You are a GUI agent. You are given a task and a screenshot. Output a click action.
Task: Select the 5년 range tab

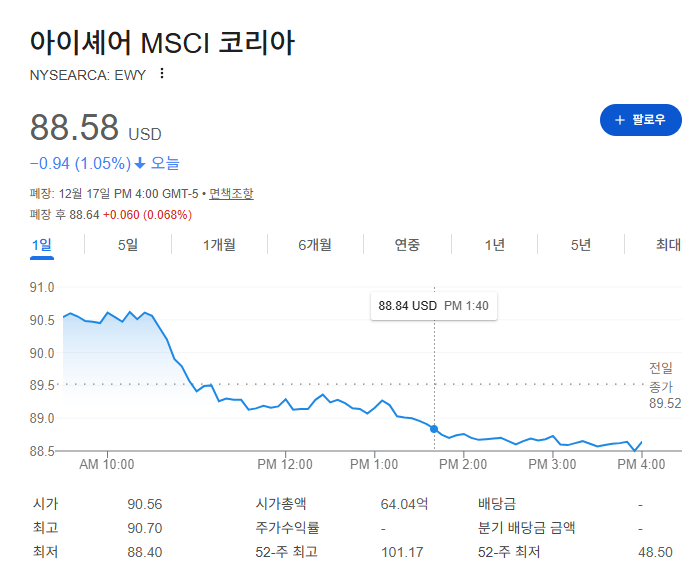580,245
